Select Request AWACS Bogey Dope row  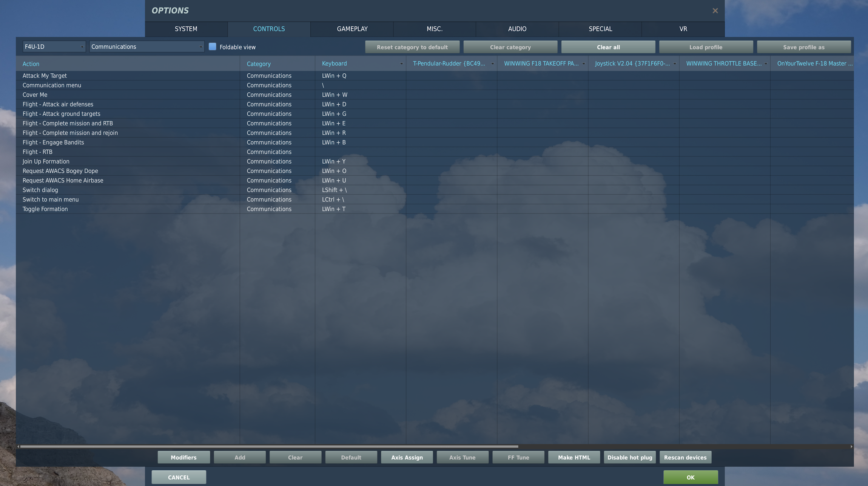pos(435,171)
